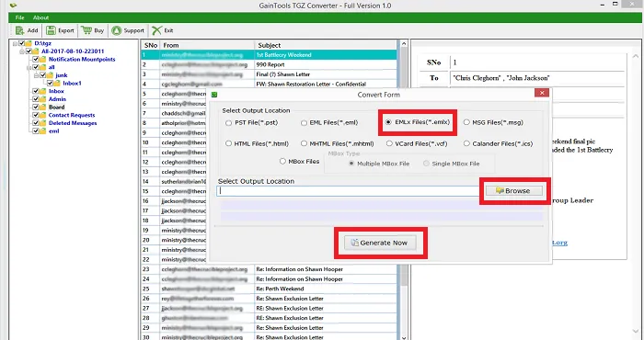The width and height of the screenshot is (644, 340).
Task: Select the vCard Files(*.vcf) radio button
Action: coord(389,143)
